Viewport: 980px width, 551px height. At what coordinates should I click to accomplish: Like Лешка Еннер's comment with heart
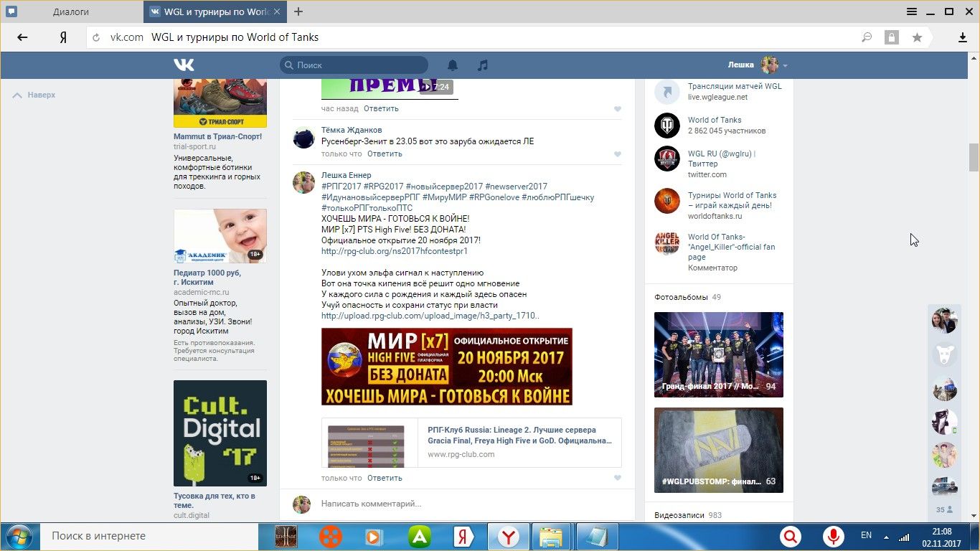[x=618, y=478]
